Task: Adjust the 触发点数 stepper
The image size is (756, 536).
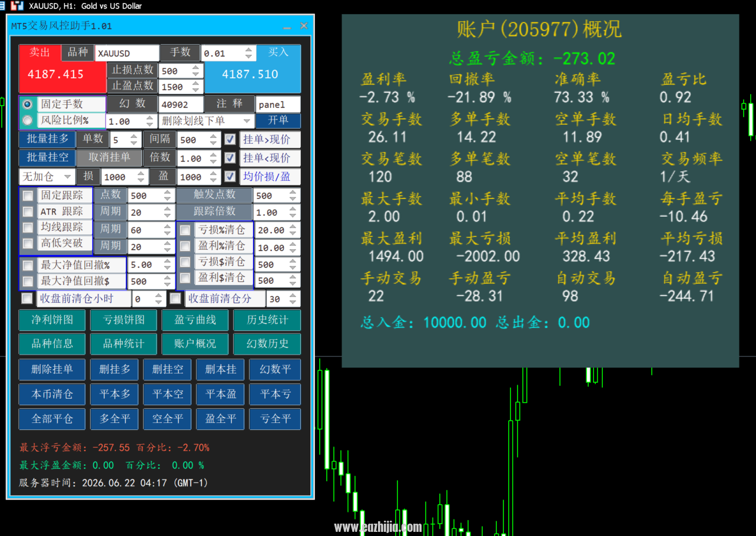Action: [277, 196]
